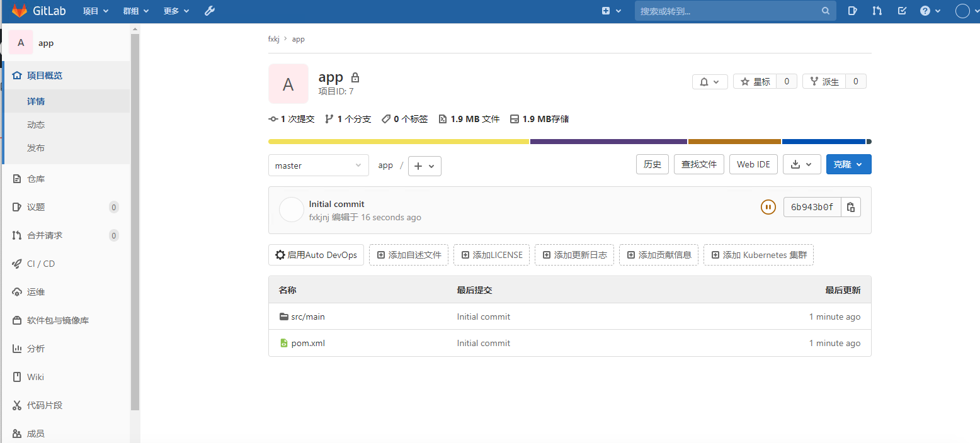
Task: Open the src/main folder
Action: coord(308,317)
